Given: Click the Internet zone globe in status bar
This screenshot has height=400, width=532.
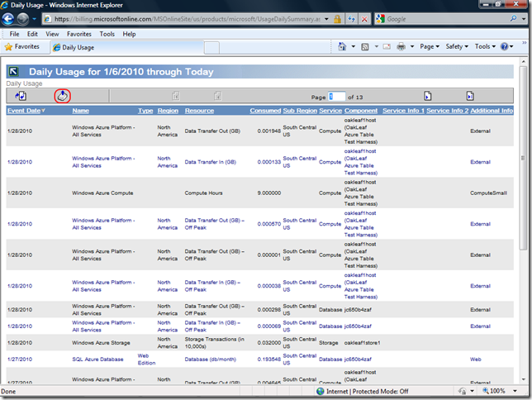Looking at the screenshot, I should (x=321, y=392).
